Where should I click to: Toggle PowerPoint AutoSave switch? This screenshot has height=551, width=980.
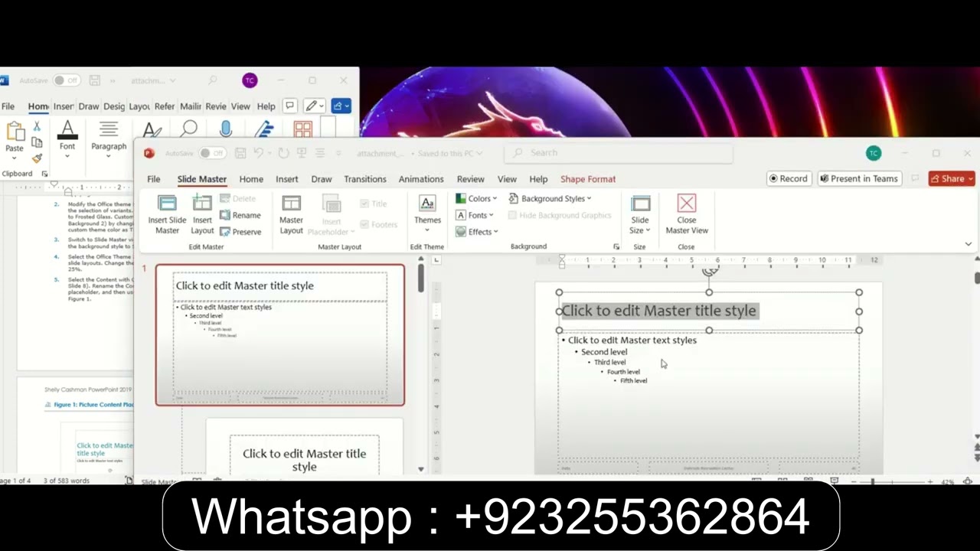click(214, 153)
